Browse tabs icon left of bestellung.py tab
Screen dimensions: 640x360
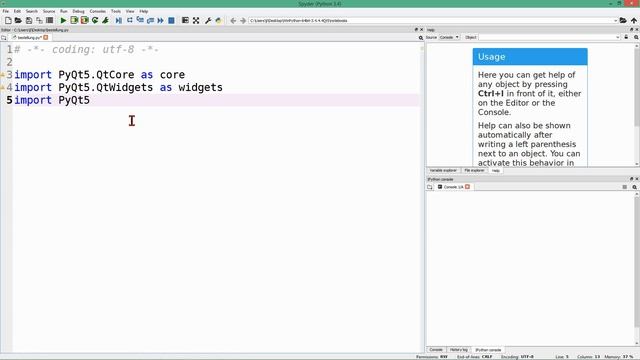[4, 38]
